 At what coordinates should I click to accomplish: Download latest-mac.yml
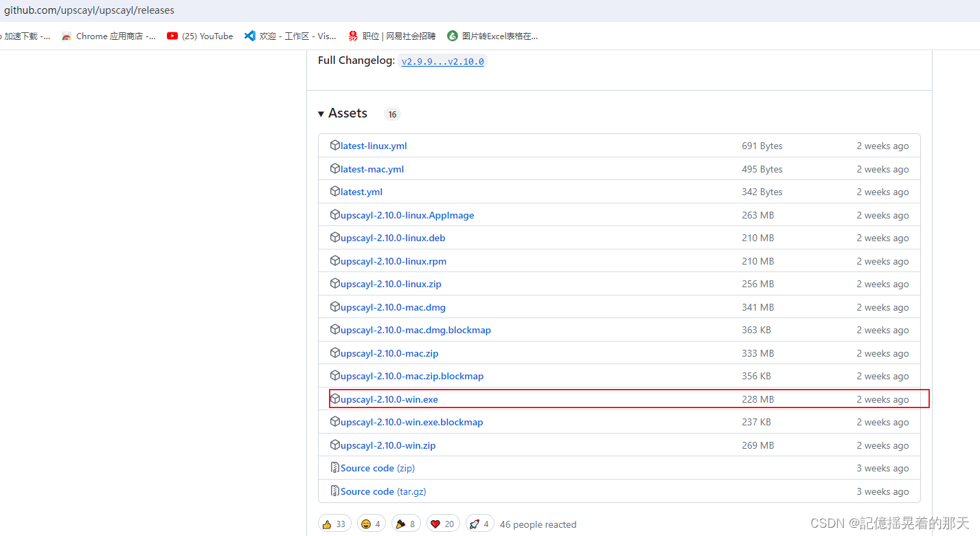click(372, 169)
